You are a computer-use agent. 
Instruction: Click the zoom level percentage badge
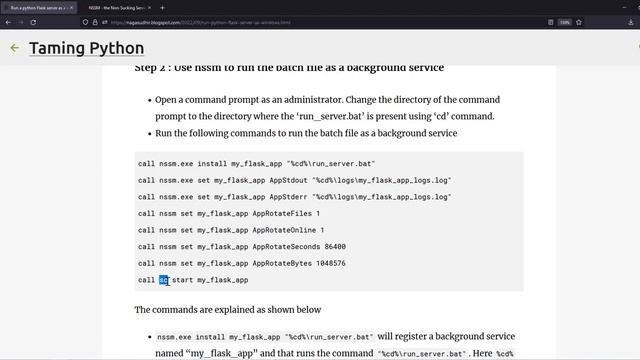(565, 22)
